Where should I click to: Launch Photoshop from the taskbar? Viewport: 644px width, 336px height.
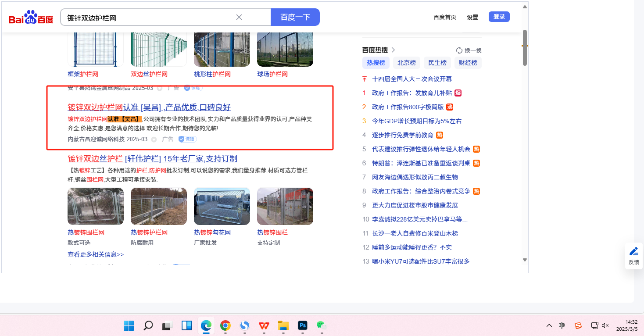(302, 325)
